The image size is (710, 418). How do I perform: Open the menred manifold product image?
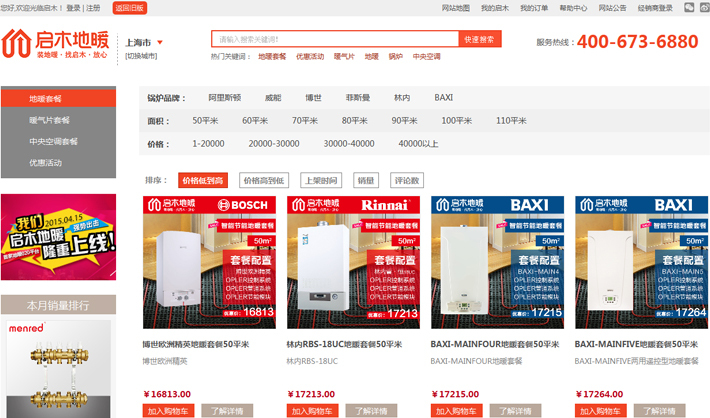(x=58, y=369)
